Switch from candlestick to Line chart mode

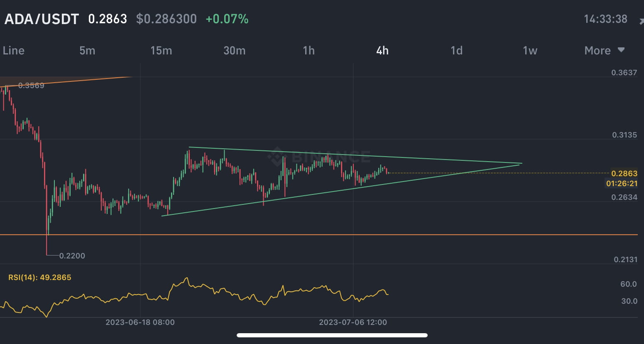tap(13, 50)
